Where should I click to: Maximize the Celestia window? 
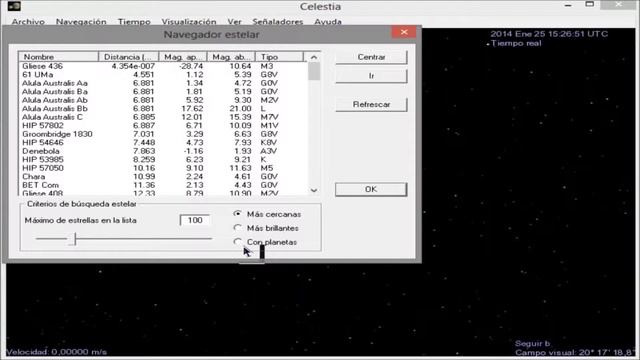point(589,4)
